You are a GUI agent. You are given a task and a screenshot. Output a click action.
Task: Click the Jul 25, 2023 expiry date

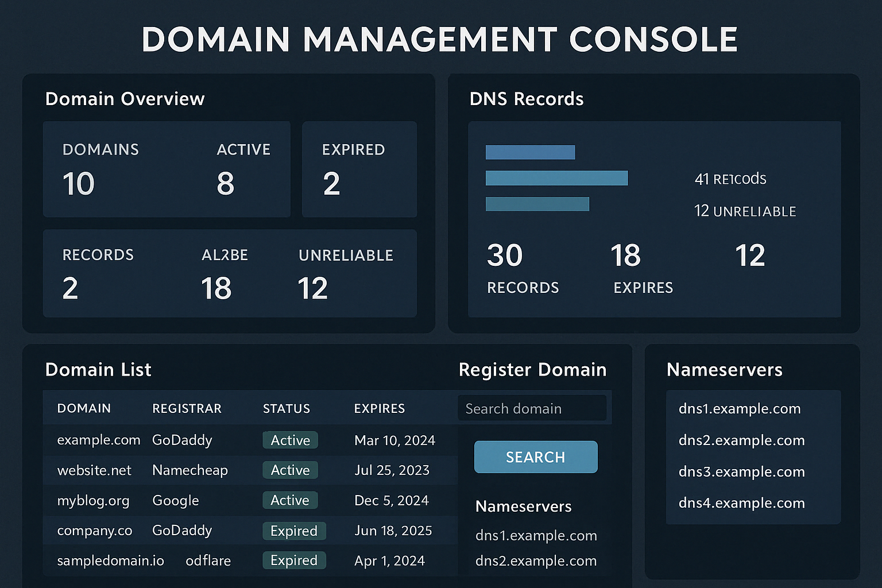(x=392, y=470)
